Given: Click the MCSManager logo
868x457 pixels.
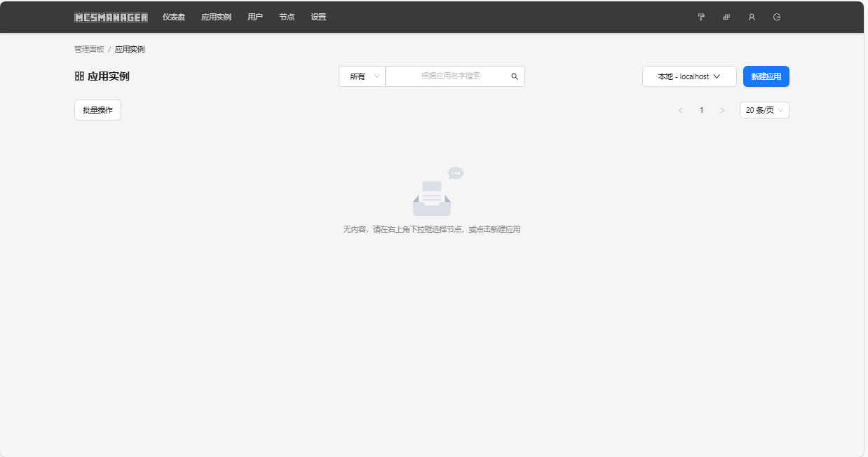Looking at the screenshot, I should (111, 17).
